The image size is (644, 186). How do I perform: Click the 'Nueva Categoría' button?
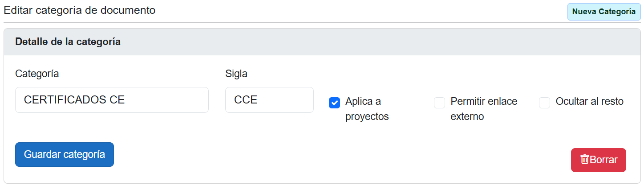pos(603,12)
